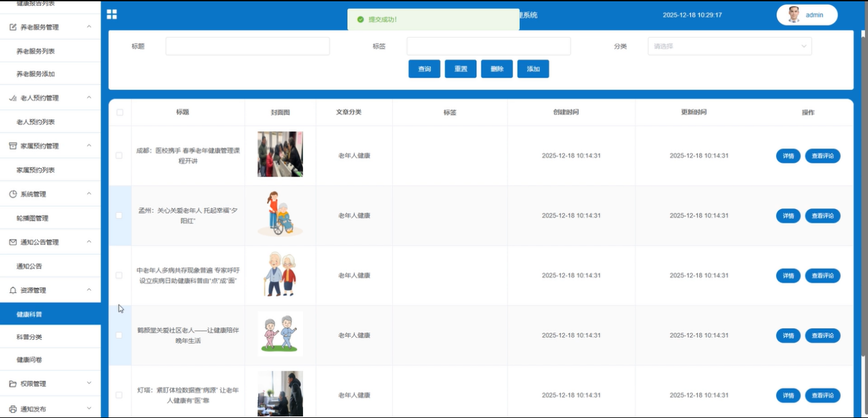Screen dimensions: 868x418
Task: Click the 删除 delete button
Action: [x=497, y=69]
